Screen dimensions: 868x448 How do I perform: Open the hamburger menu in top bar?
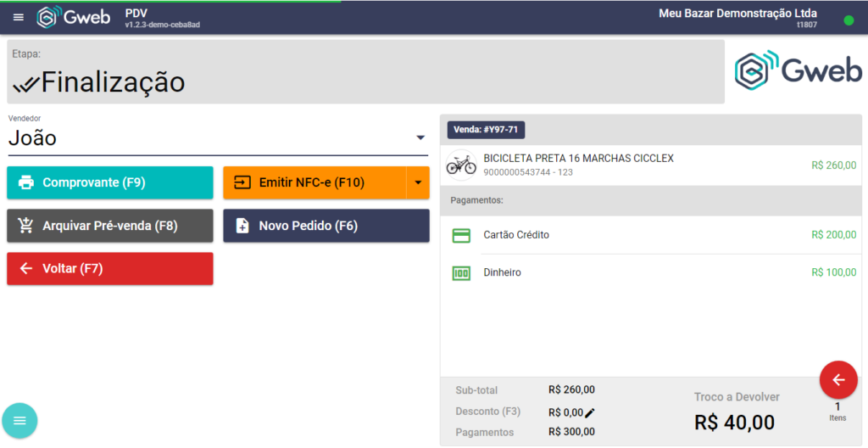click(19, 17)
